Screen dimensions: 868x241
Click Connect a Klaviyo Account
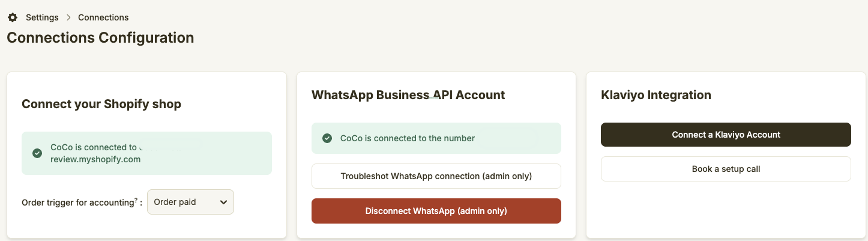pos(726,135)
